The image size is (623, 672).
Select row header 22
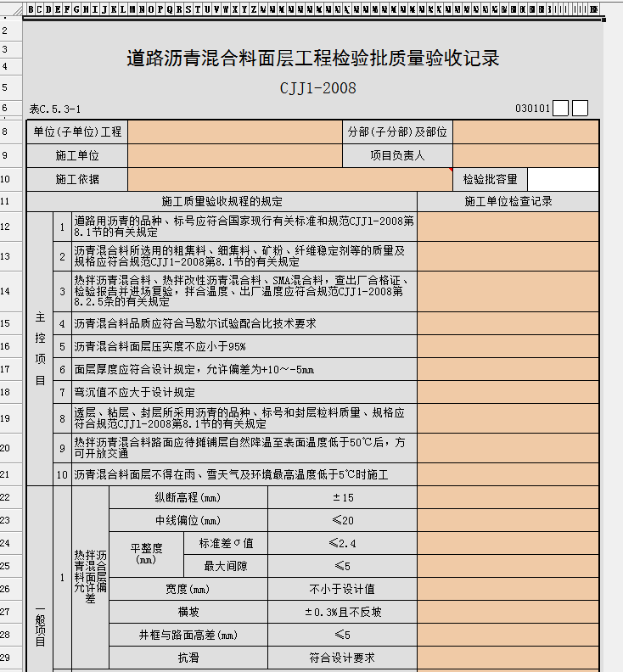click(x=11, y=497)
